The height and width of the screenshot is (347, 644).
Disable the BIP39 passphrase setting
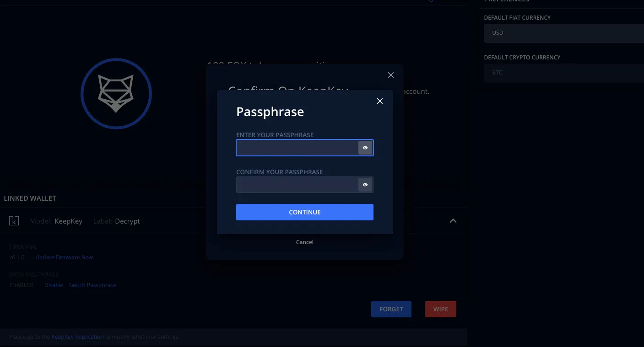54,285
